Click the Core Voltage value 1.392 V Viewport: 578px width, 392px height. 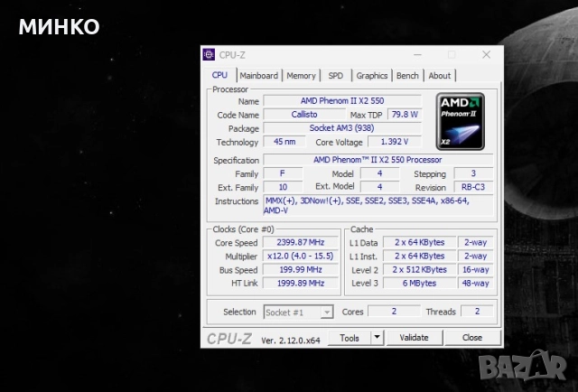pyautogui.click(x=395, y=142)
